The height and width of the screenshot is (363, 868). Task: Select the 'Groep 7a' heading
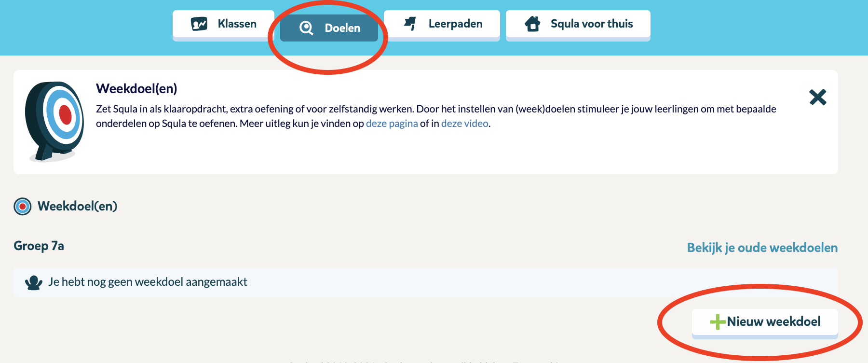[39, 246]
